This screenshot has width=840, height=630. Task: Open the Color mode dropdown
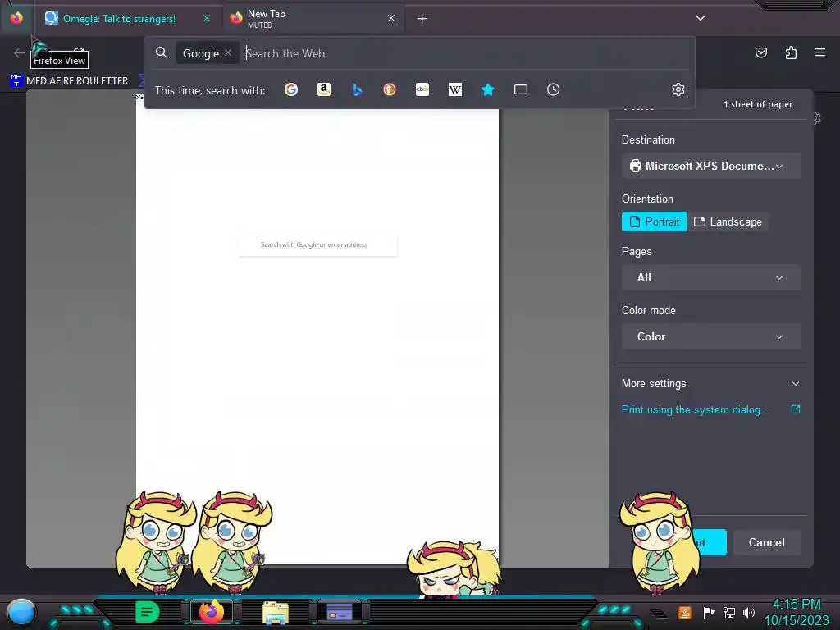[711, 336]
